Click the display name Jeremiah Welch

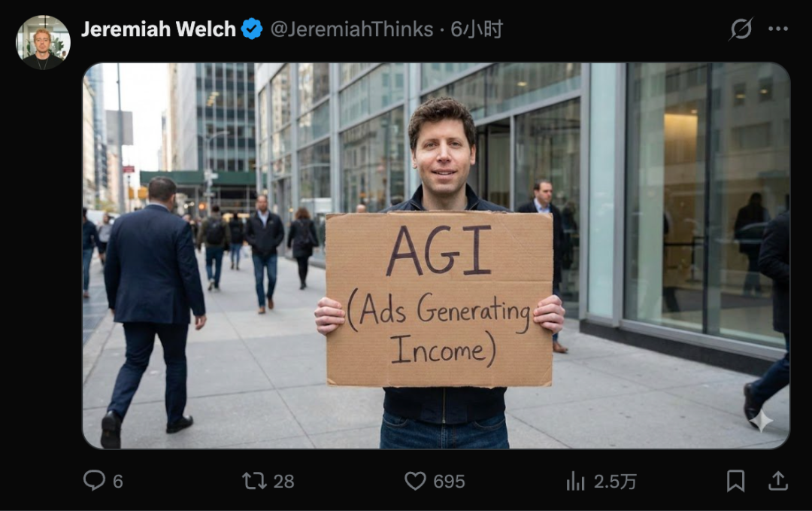point(158,29)
